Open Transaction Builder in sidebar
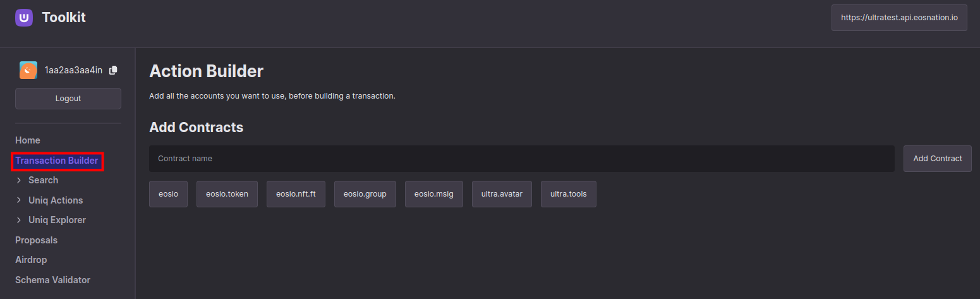 point(57,161)
